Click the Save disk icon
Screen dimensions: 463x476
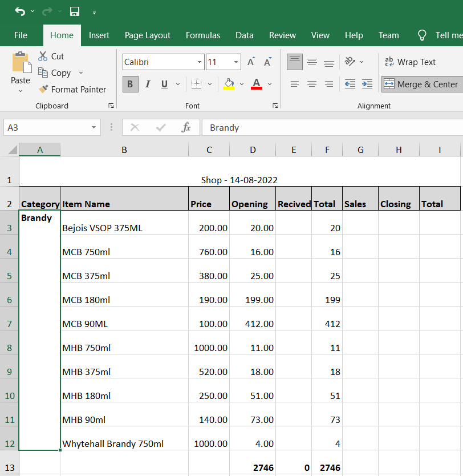[74, 11]
